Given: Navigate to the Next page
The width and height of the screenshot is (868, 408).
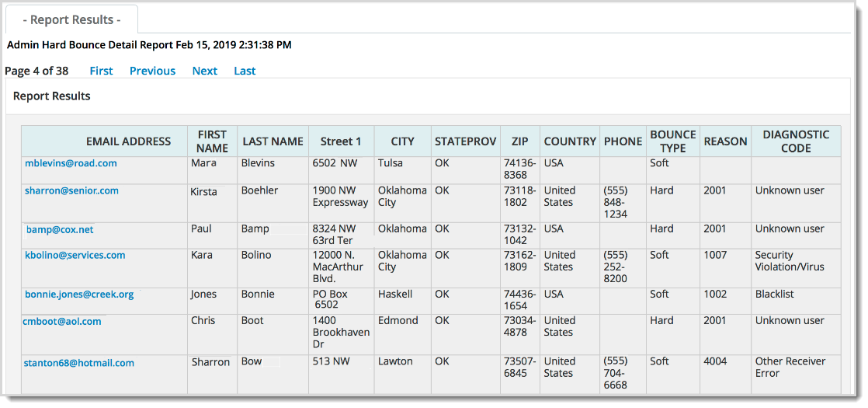Looking at the screenshot, I should pos(204,71).
